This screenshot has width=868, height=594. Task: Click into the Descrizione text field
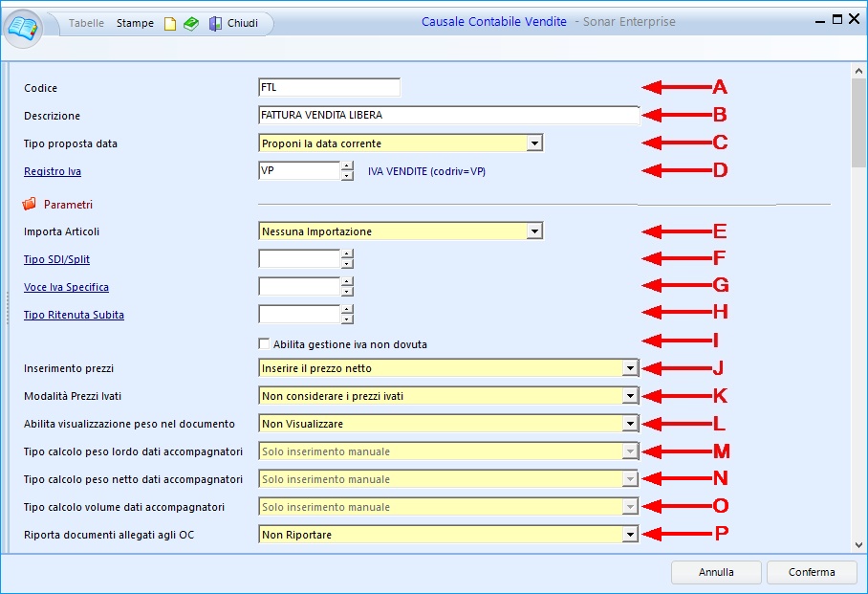447,115
